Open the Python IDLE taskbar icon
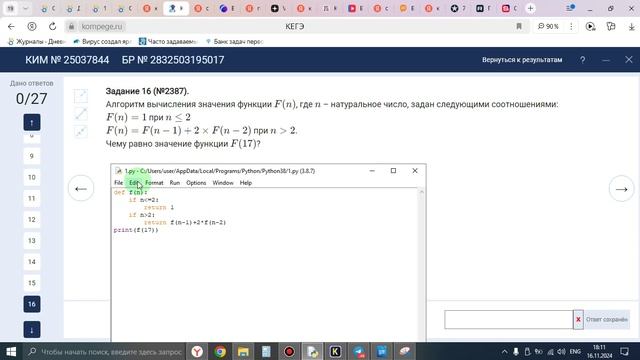Screen dimensions: 640x360 point(313,351)
